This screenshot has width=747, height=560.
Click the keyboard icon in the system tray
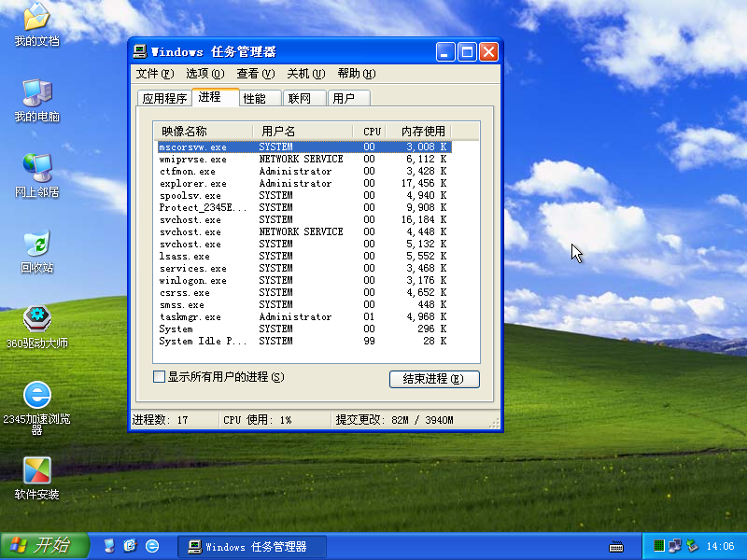pyautogui.click(x=617, y=544)
